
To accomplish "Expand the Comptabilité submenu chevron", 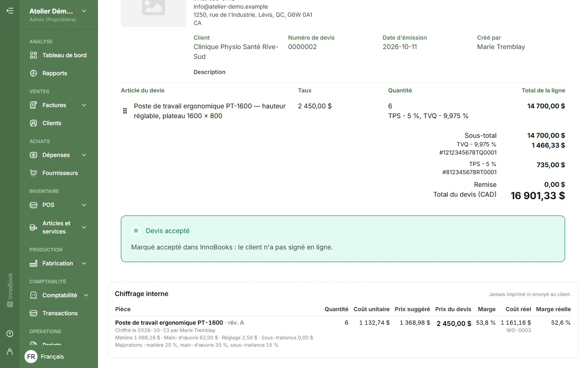I will click(86, 295).
